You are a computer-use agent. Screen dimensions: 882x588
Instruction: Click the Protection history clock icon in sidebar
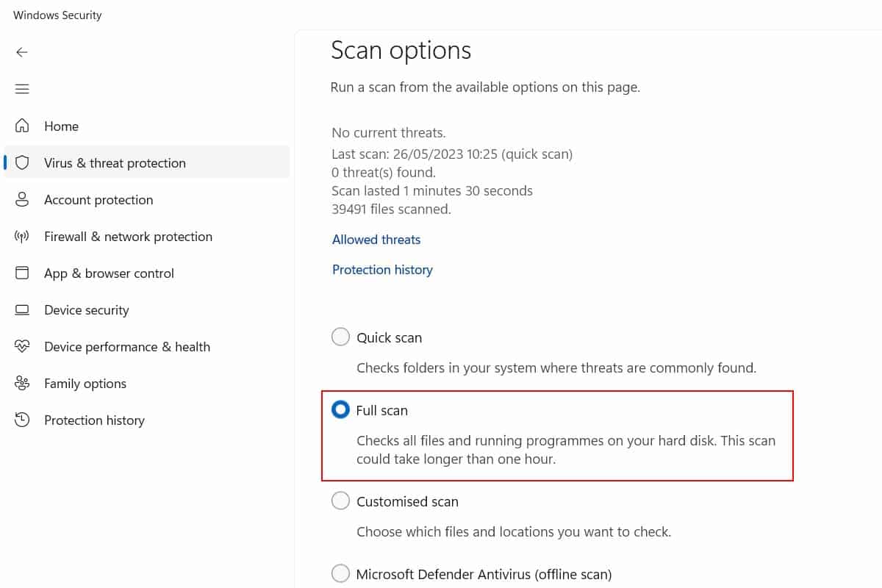pyautogui.click(x=22, y=420)
